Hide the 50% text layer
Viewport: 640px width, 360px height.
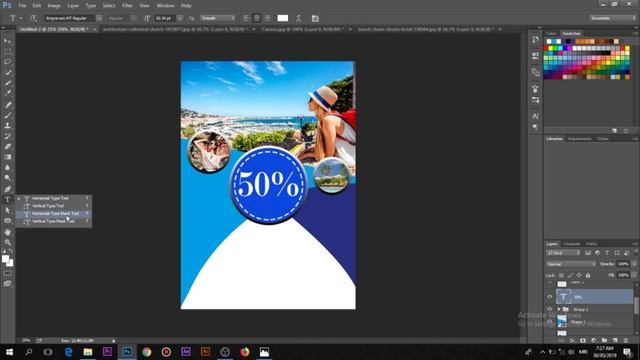tap(549, 297)
